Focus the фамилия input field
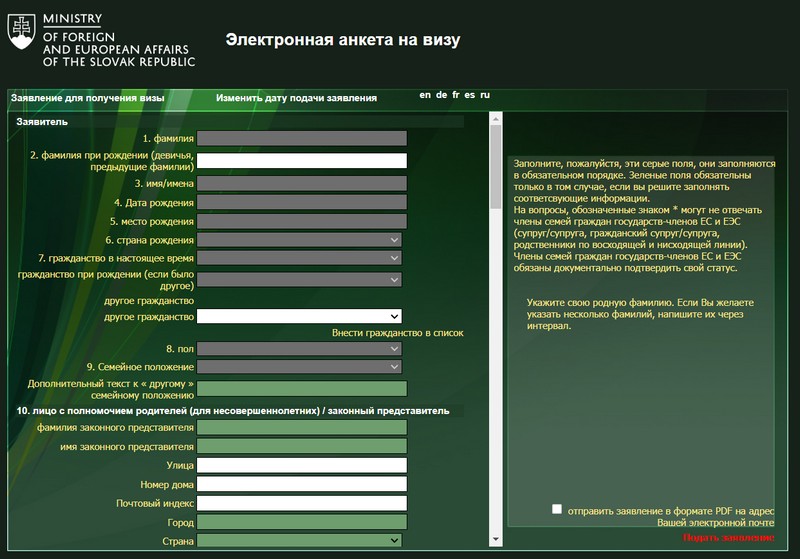Viewport: 800px width, 559px height. pos(302,138)
